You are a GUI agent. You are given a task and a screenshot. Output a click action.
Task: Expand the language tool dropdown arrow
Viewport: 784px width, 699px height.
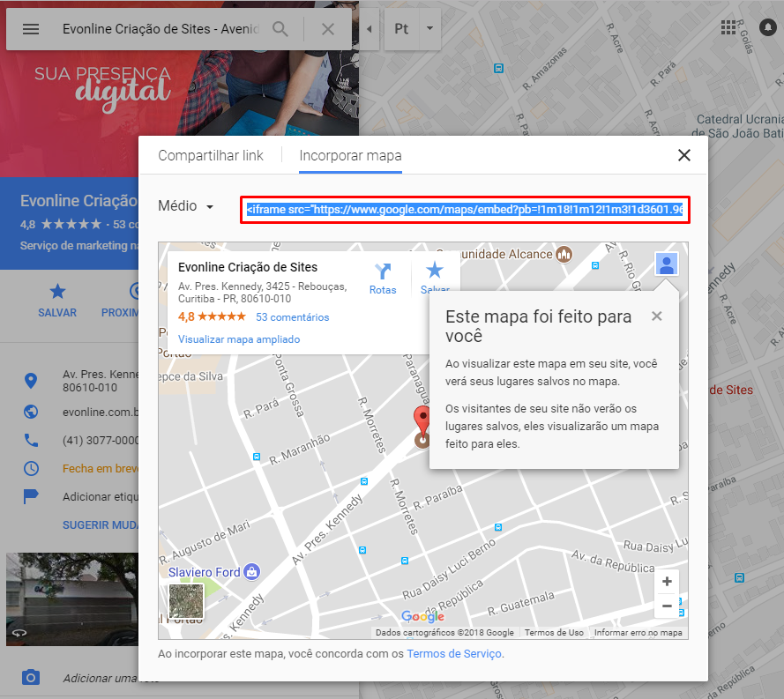point(429,29)
